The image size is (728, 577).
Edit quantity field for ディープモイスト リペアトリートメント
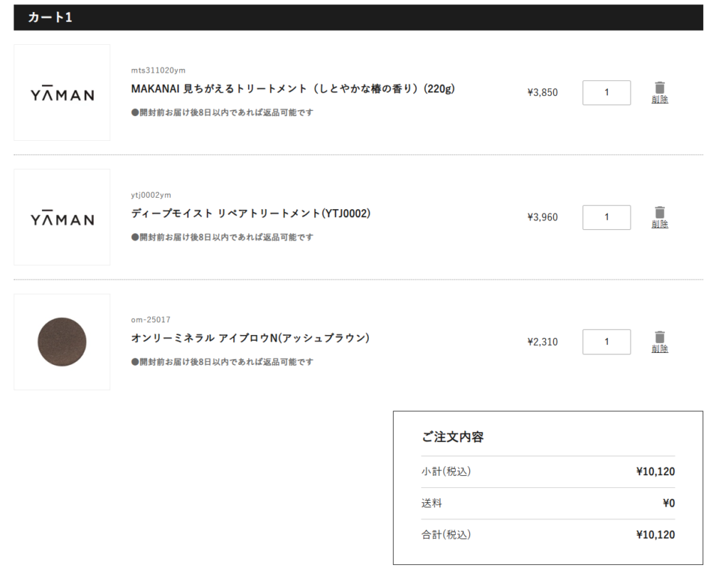[606, 217]
